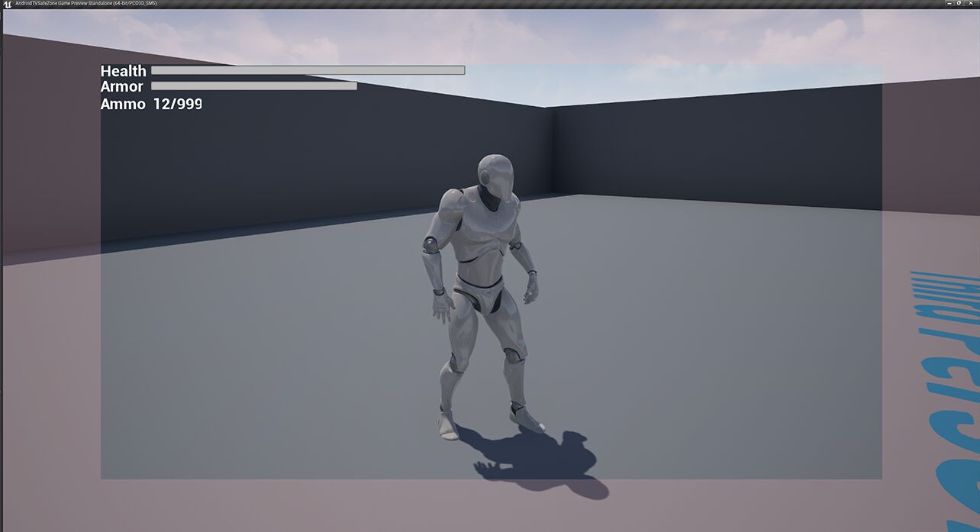Screen dimensions: 980x532
Task: Click the "Armor" HUD label
Action: (x=121, y=87)
